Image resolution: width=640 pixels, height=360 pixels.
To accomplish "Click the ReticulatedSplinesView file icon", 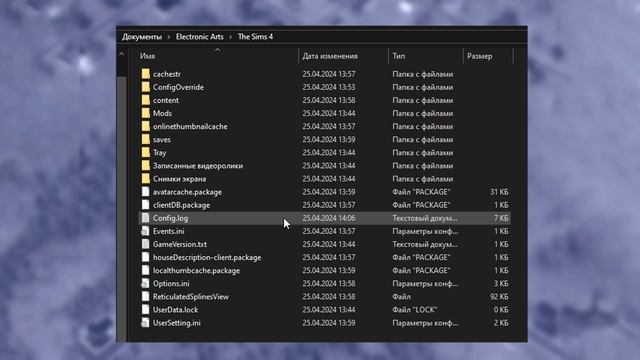I will click(145, 296).
